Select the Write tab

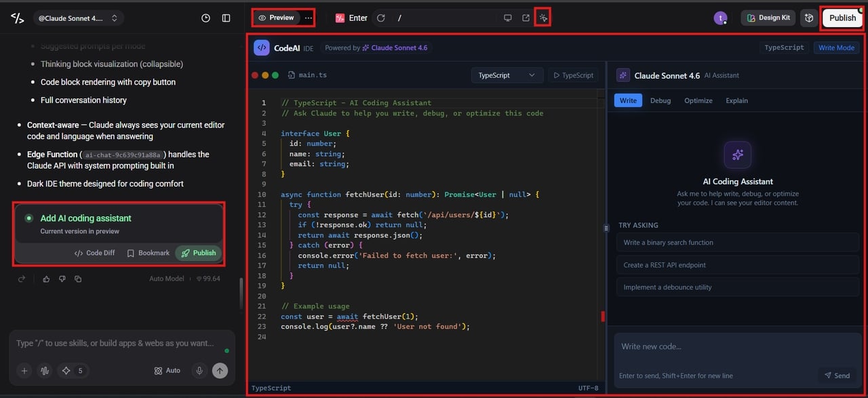(x=628, y=100)
